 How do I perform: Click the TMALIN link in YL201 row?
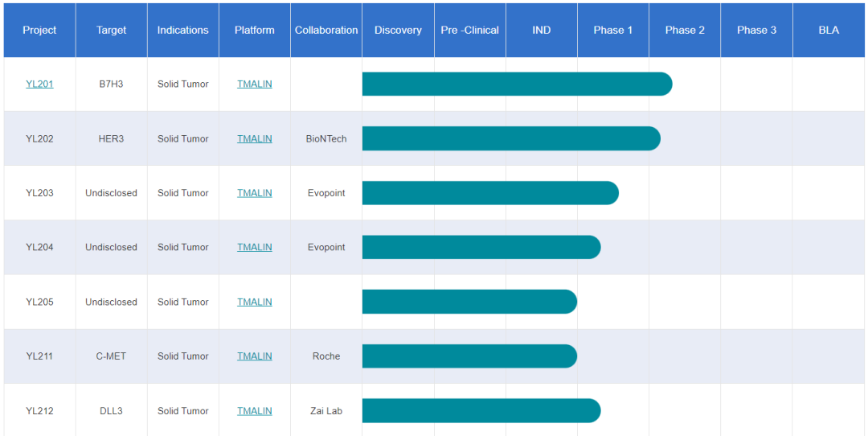(x=255, y=84)
